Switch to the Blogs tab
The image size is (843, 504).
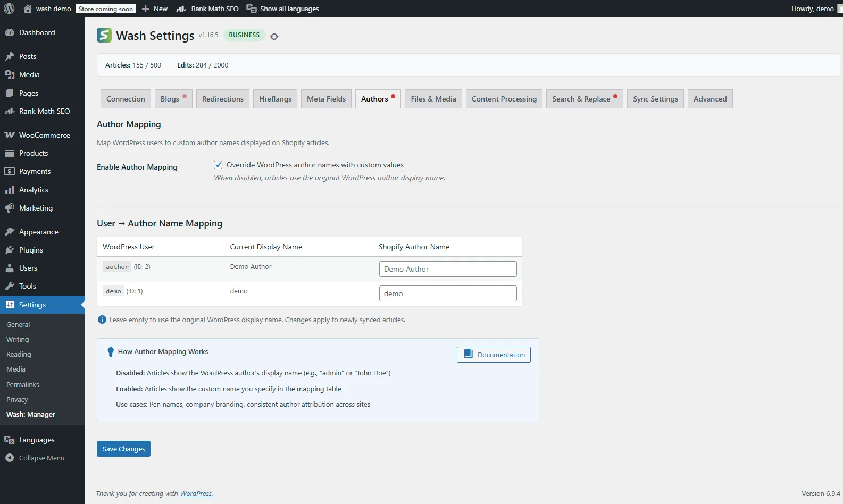click(x=173, y=99)
